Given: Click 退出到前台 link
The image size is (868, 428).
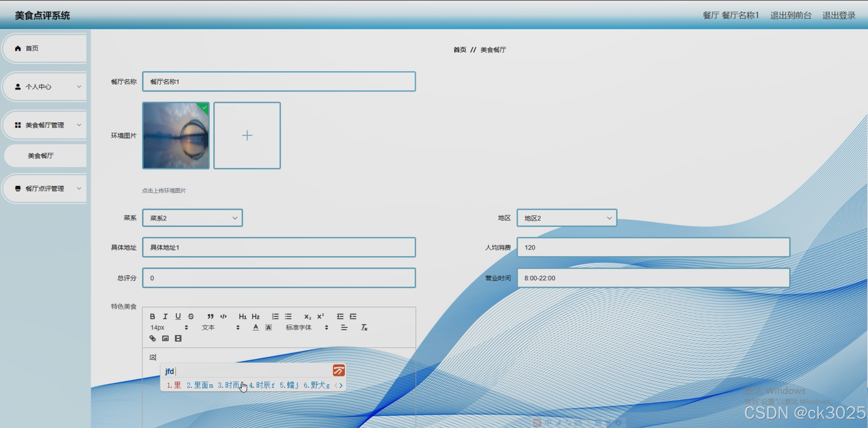Looking at the screenshot, I should coord(790,15).
